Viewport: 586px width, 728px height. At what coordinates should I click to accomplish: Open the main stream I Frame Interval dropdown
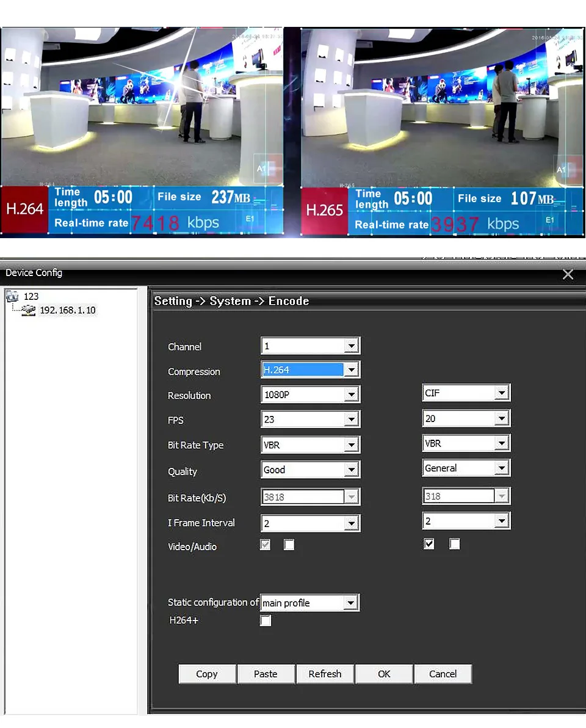coord(311,523)
